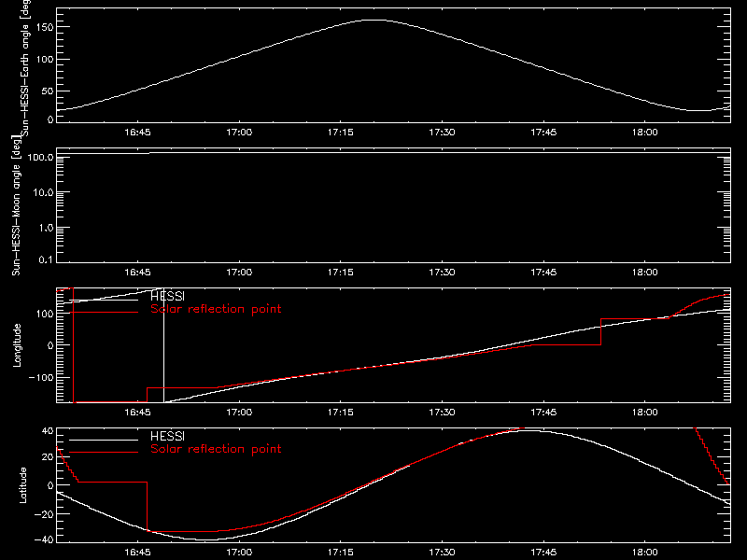Click 17:15 time label under Earth angle plot

[341, 132]
